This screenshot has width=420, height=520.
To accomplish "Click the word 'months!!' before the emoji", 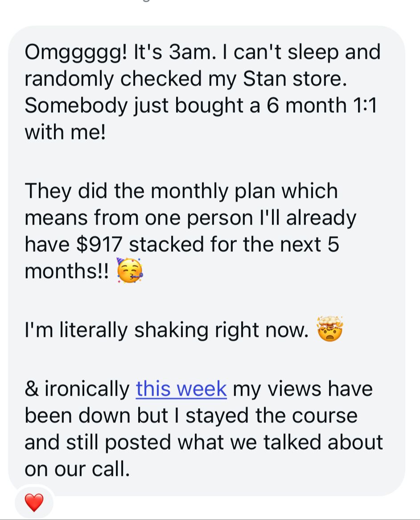I will [67, 271].
